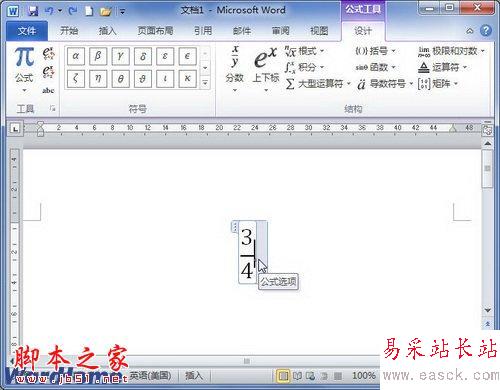Screen dimensions: 500x390
Task: Open the 括号 bracket dropdown
Action: [375, 51]
